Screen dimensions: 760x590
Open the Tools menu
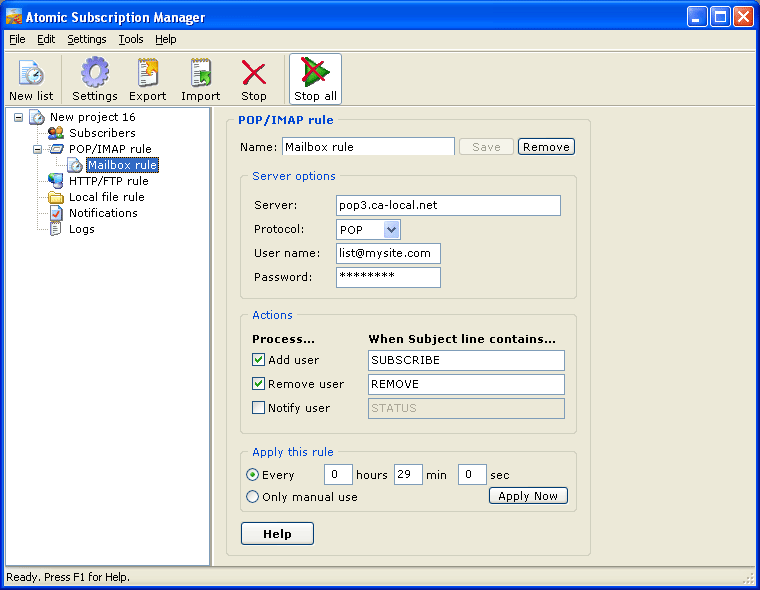(x=131, y=39)
